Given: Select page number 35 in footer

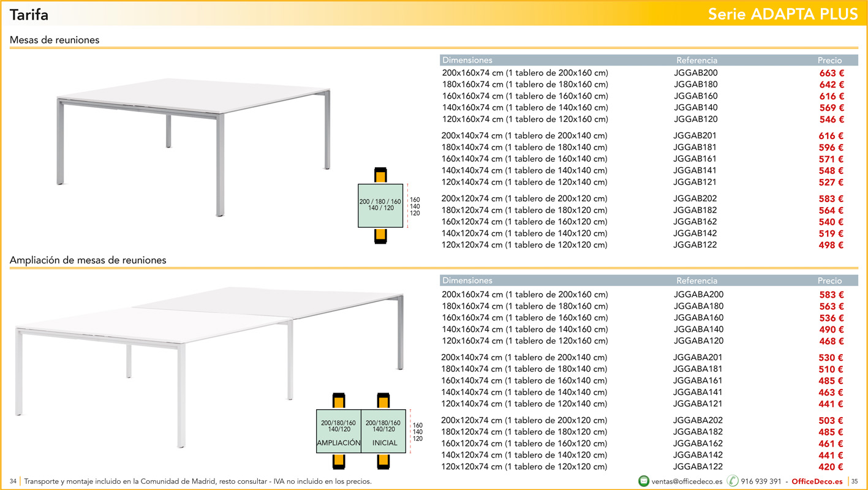Looking at the screenshot, I should click(855, 481).
